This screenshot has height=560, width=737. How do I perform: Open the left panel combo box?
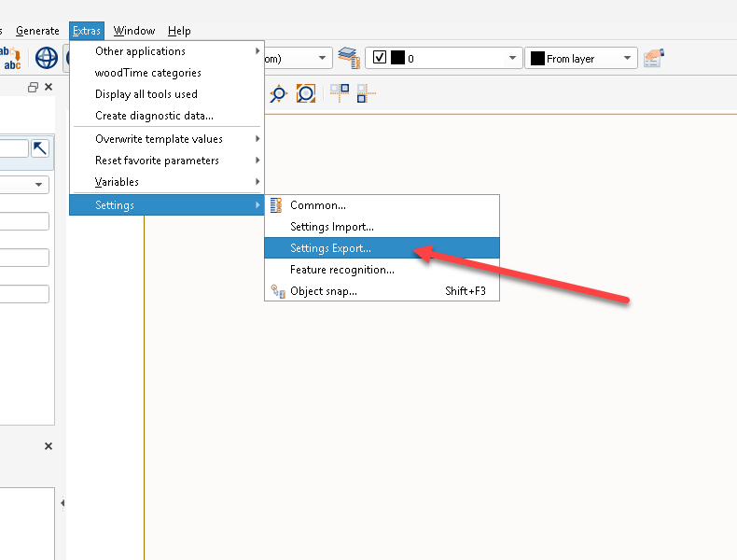pos(24,184)
